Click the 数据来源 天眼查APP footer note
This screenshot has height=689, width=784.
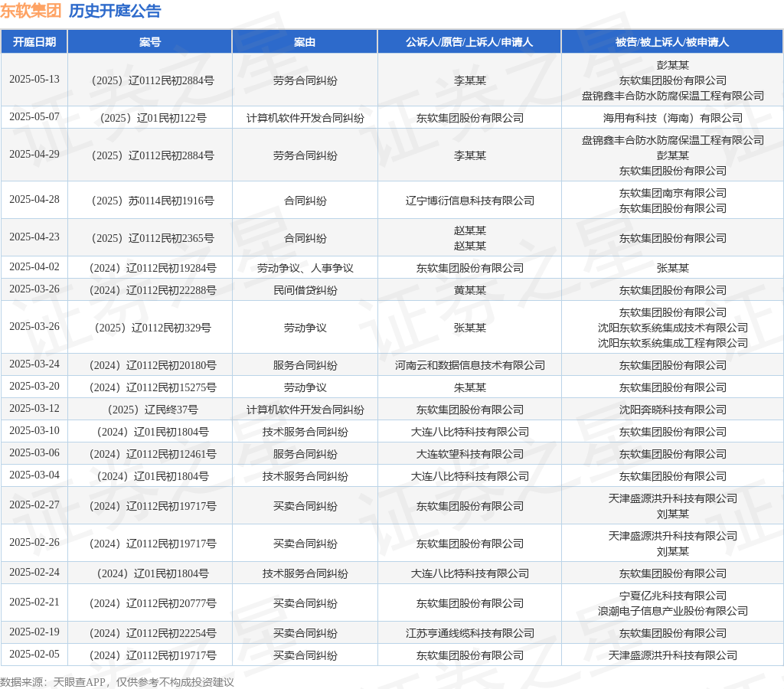pyautogui.click(x=117, y=682)
